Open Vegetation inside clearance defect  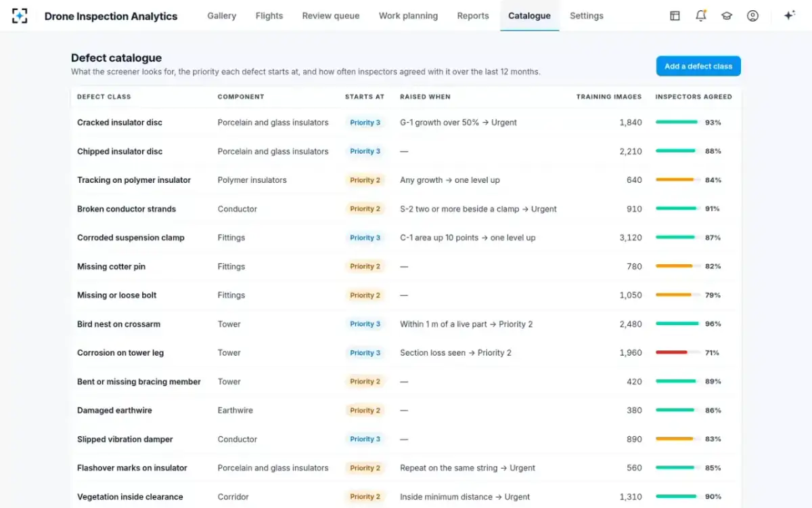click(x=130, y=496)
